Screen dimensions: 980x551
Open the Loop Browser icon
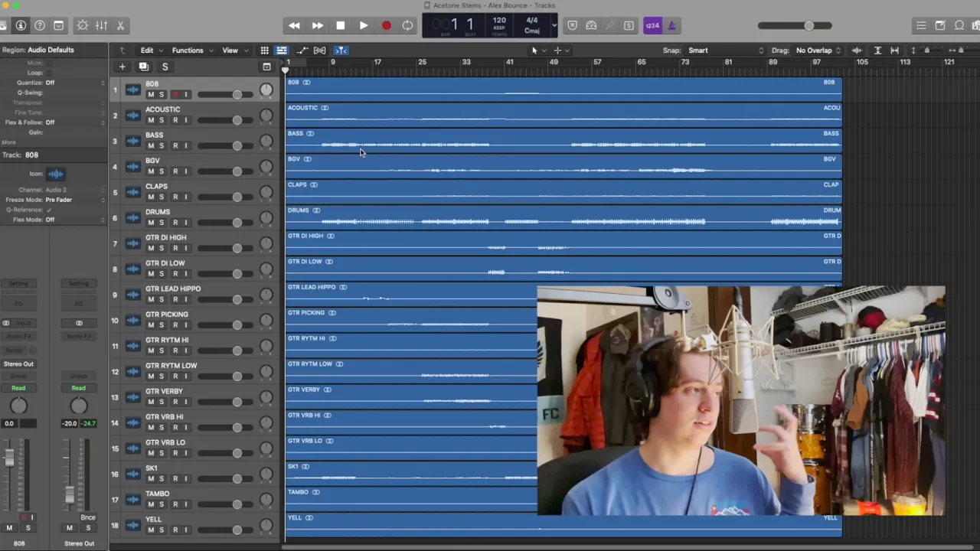click(959, 25)
